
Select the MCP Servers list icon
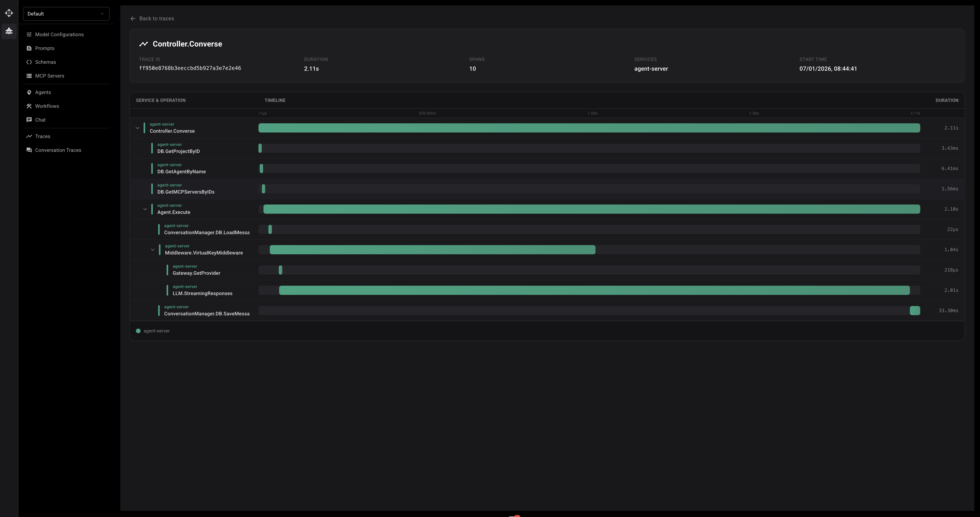coord(29,76)
